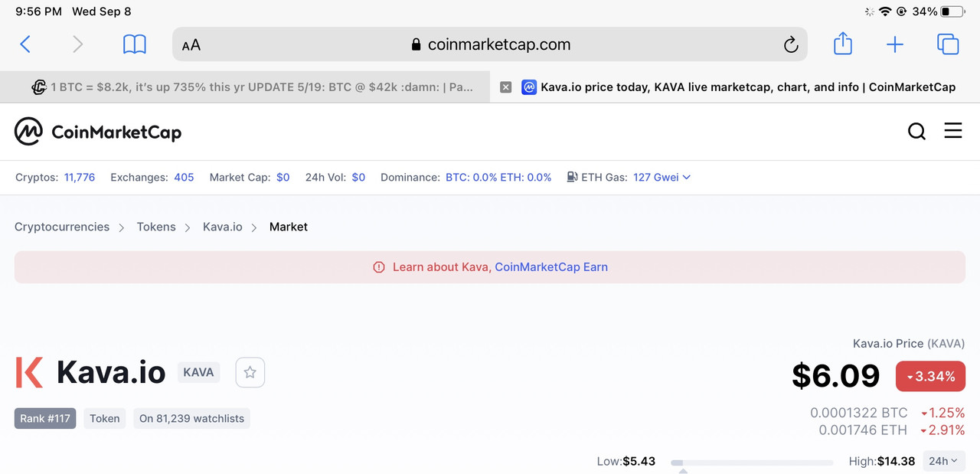Open the CoinMarketCap search magnifier
Image resolution: width=980 pixels, height=474 pixels.
pos(916,132)
